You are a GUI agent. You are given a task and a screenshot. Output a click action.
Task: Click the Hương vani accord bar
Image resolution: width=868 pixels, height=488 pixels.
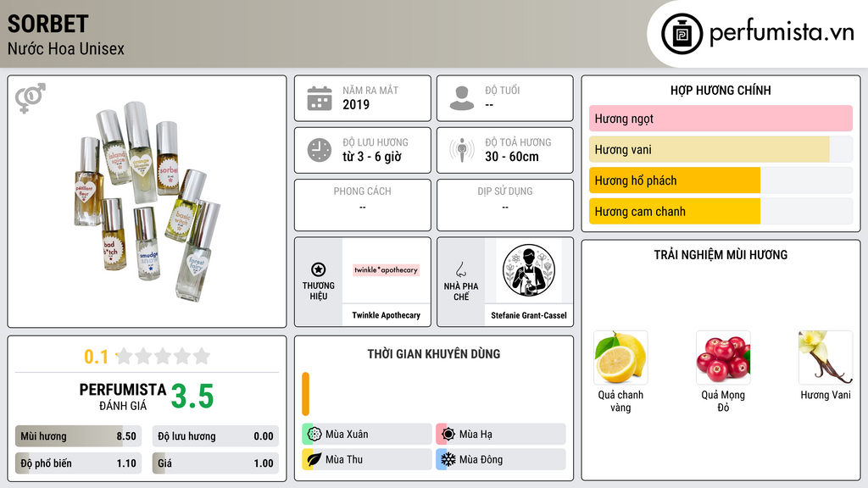point(721,149)
